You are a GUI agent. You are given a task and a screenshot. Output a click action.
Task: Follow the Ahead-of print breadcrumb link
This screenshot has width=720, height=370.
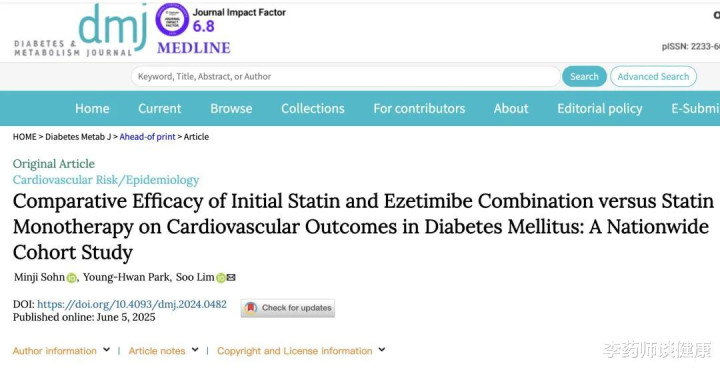(147, 137)
